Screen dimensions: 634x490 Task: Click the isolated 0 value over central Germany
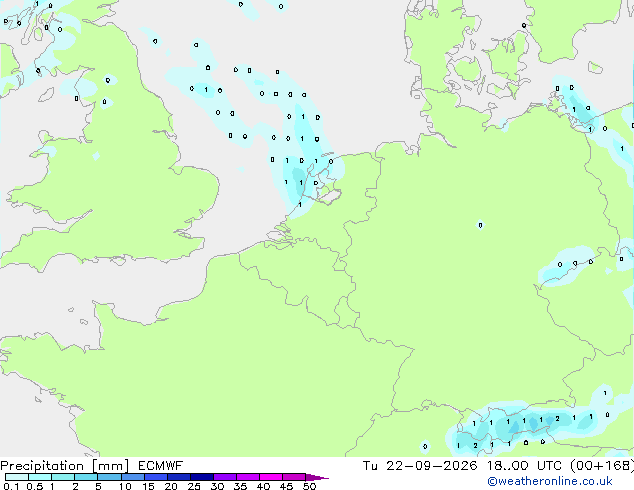tap(480, 225)
